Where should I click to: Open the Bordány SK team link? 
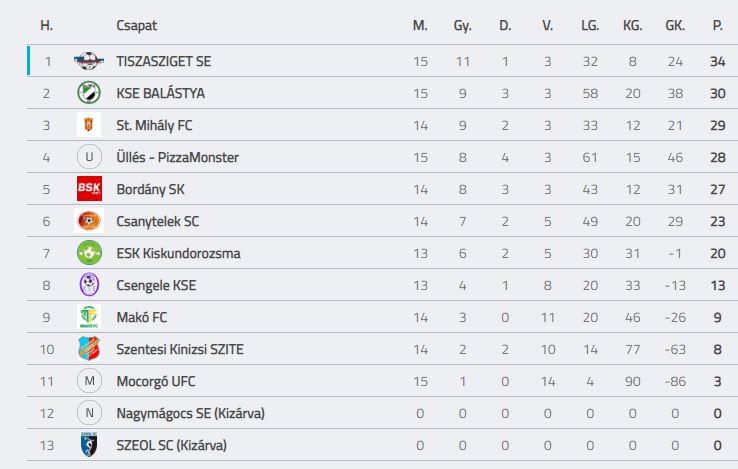[151, 189]
